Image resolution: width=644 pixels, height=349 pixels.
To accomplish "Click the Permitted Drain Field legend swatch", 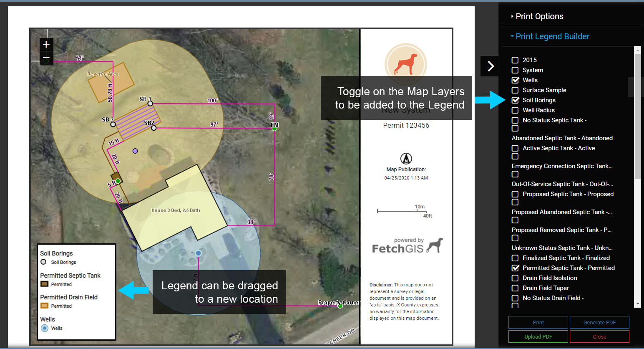I will 44,306.
